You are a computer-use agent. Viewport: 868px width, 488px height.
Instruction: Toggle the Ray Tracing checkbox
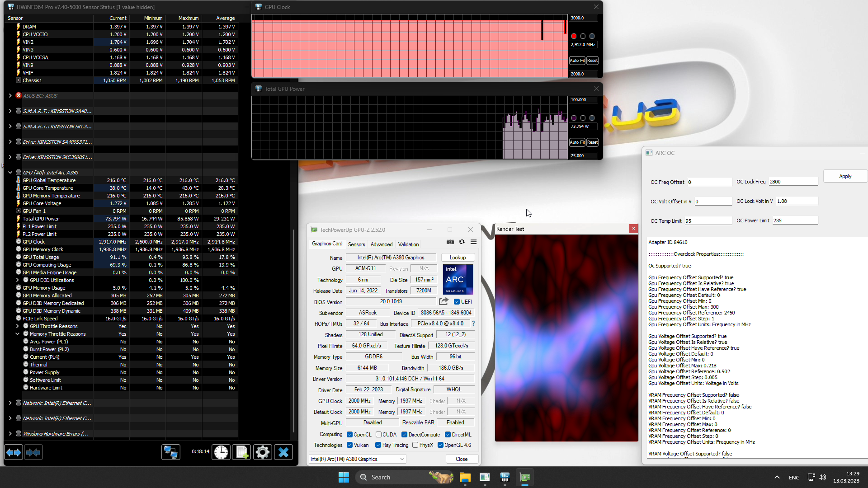(378, 445)
